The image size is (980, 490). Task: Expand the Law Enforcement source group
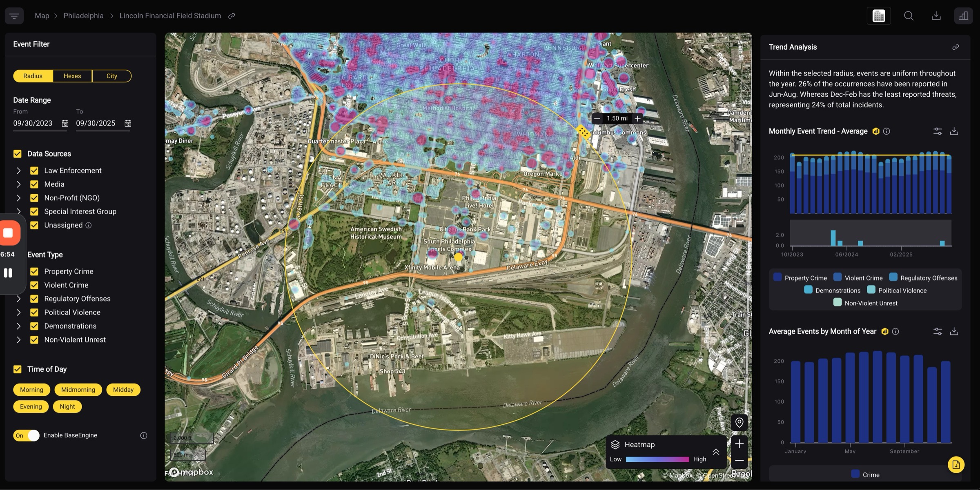coord(19,171)
